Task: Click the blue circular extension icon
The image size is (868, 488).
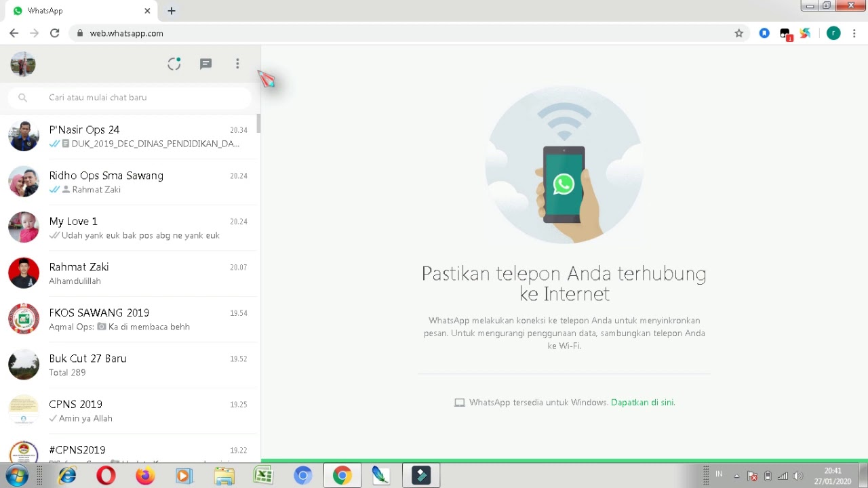Action: pos(764,33)
